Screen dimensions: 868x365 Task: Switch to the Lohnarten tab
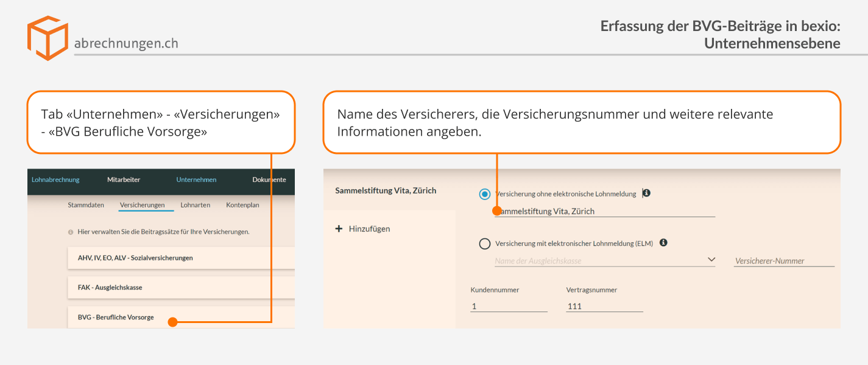196,205
